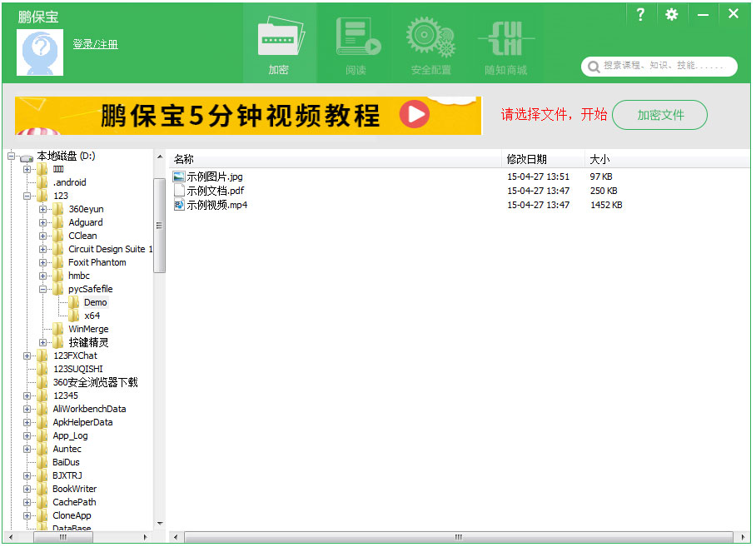Select the AliWorkbenchData folder

pyautogui.click(x=89, y=409)
